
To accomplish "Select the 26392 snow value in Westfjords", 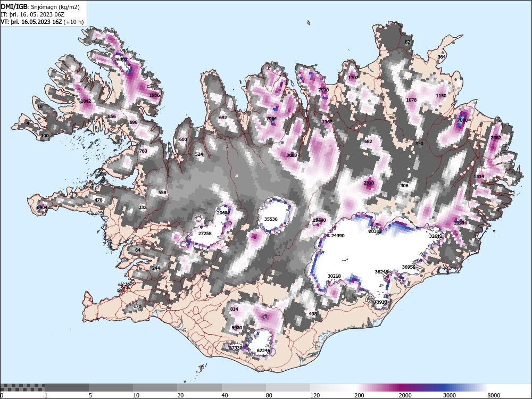I will pos(121,60).
